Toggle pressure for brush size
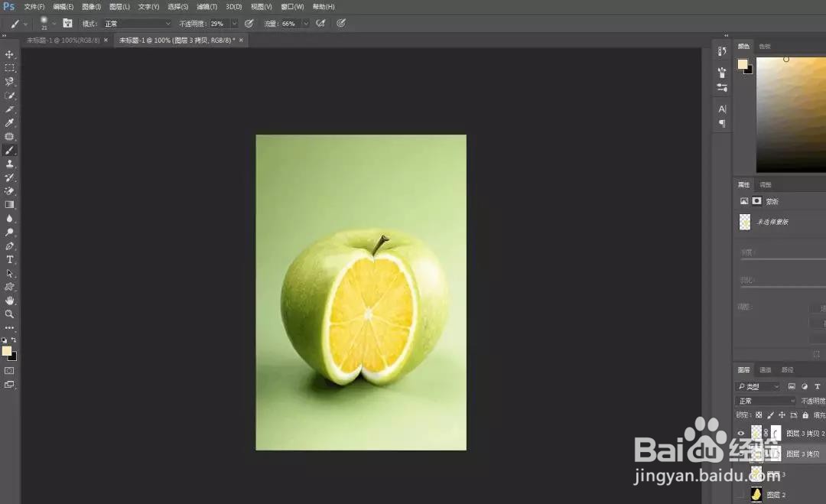Screen dimensions: 826x504 click(341, 23)
